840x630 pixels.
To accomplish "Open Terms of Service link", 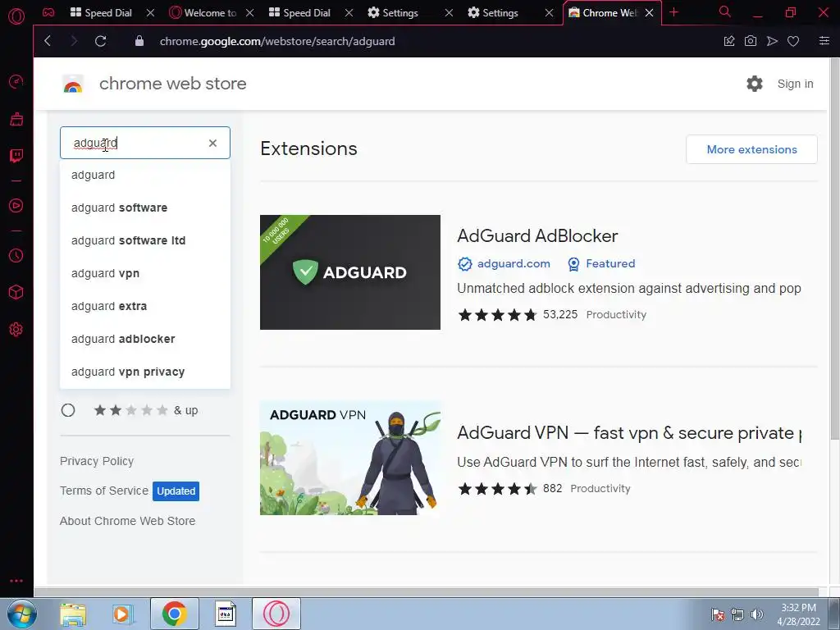I will tap(104, 491).
